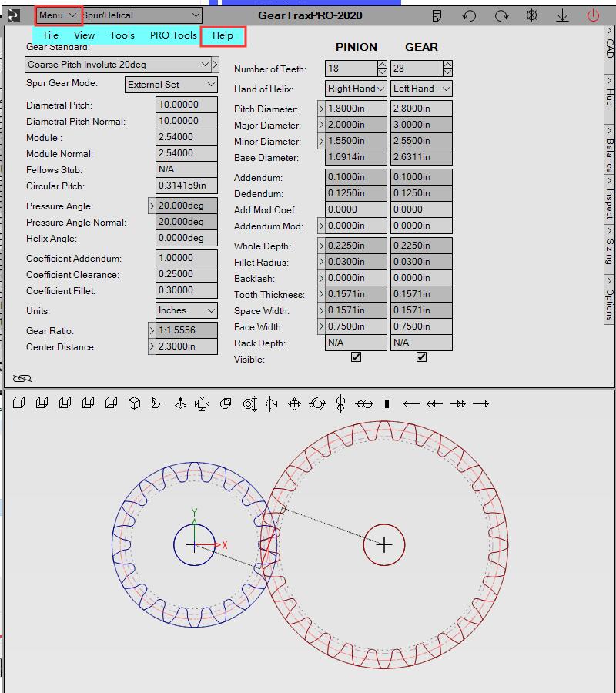The image size is (616, 693).
Task: Toggle the Pinion Visible checkbox
Action: tap(357, 357)
